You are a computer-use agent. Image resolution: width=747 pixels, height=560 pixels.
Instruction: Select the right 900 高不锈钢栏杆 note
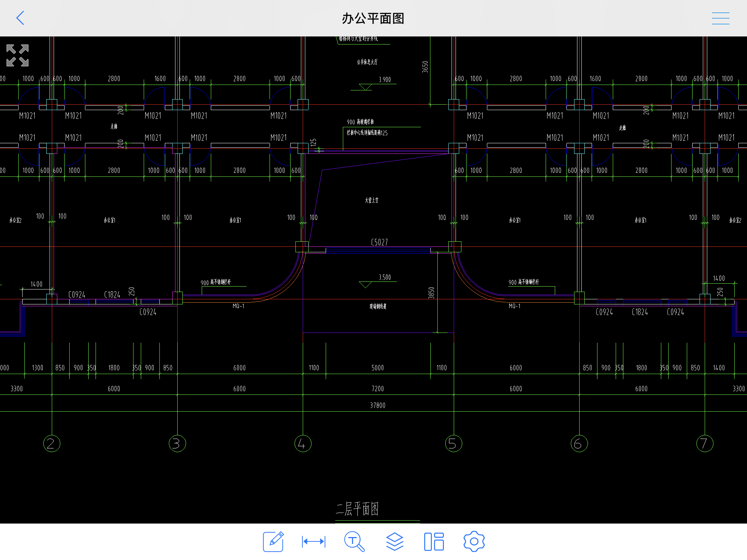523,282
